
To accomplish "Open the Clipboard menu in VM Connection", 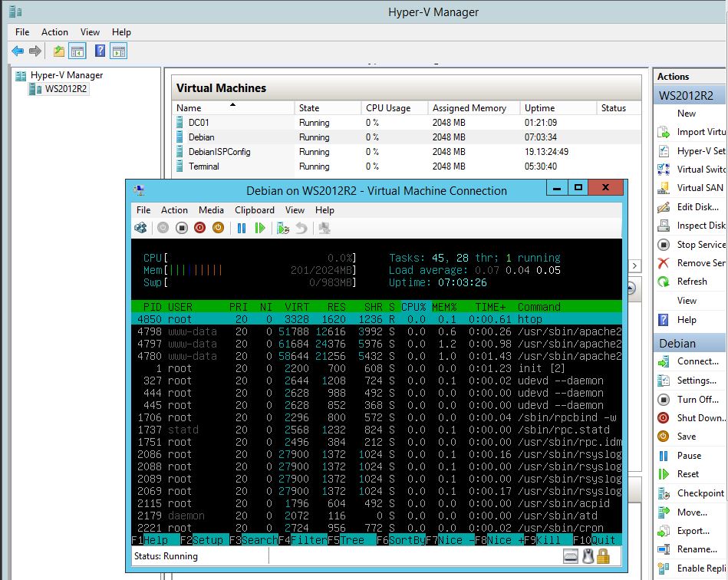I will [254, 209].
